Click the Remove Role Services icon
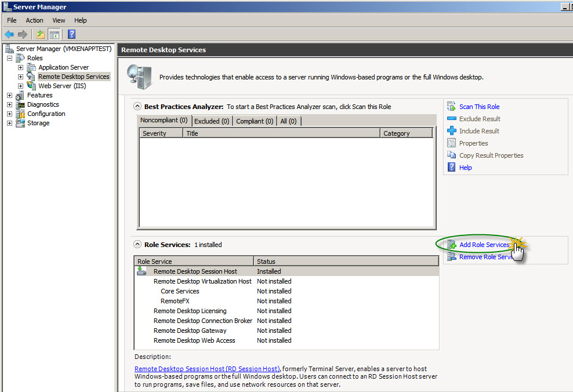 [452, 256]
